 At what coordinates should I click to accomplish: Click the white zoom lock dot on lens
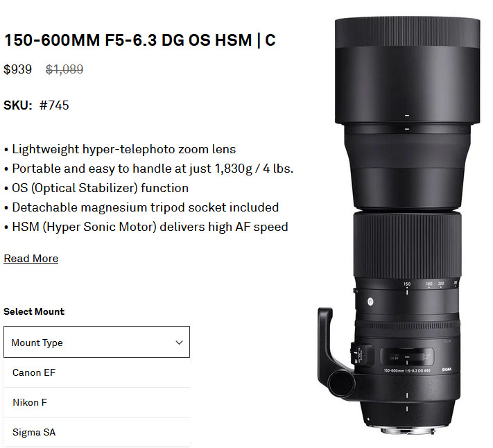[x=370, y=302]
